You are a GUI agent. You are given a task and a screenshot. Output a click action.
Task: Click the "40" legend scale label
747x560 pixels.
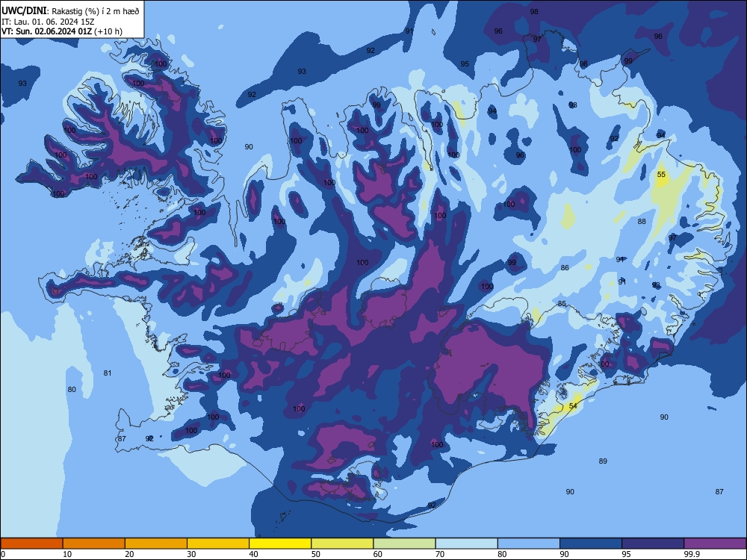(x=253, y=554)
